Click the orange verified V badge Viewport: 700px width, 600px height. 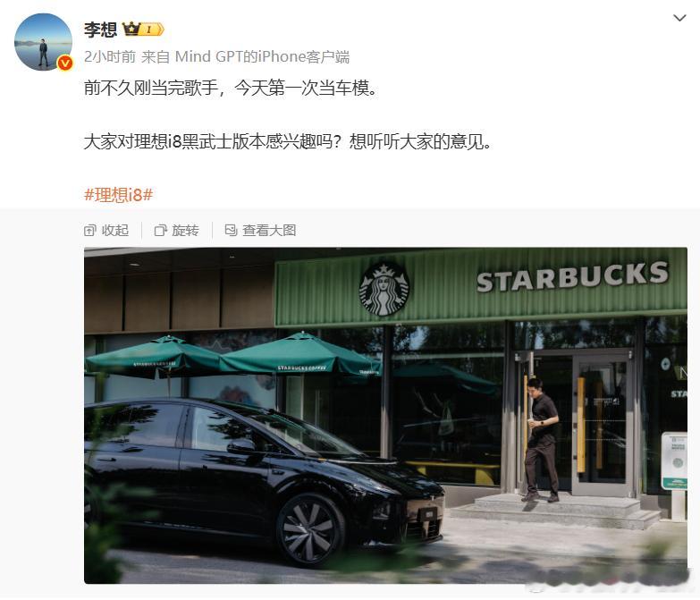click(x=65, y=63)
